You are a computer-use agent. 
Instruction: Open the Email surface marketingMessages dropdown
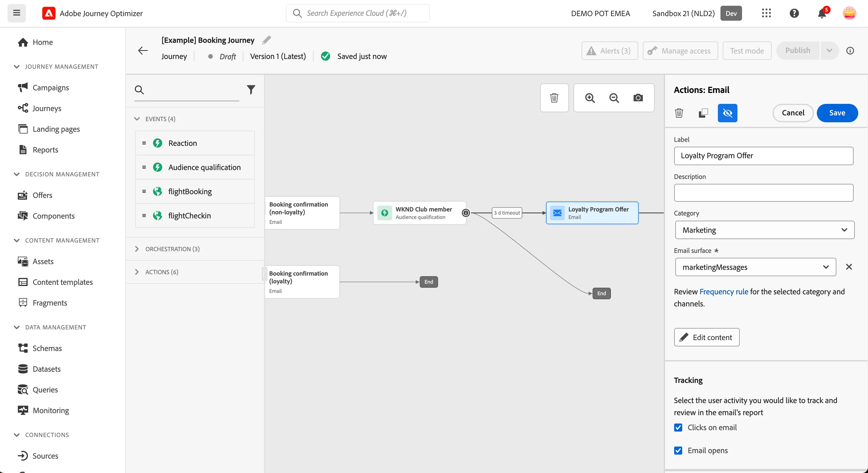click(755, 267)
